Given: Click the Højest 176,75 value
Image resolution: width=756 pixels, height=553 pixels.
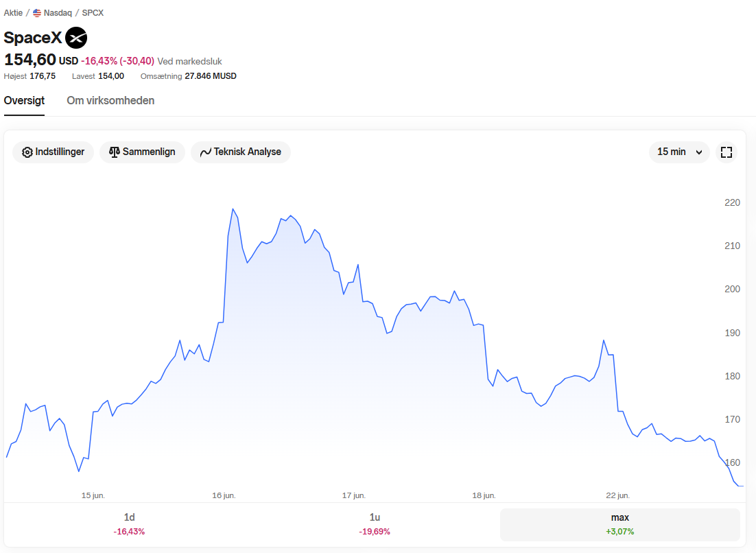Looking at the screenshot, I should (x=43, y=76).
